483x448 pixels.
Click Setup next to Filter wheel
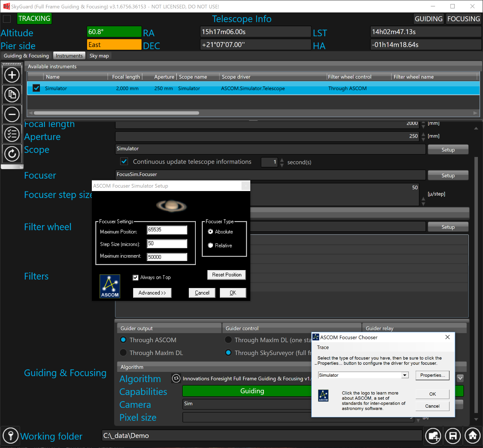(448, 227)
